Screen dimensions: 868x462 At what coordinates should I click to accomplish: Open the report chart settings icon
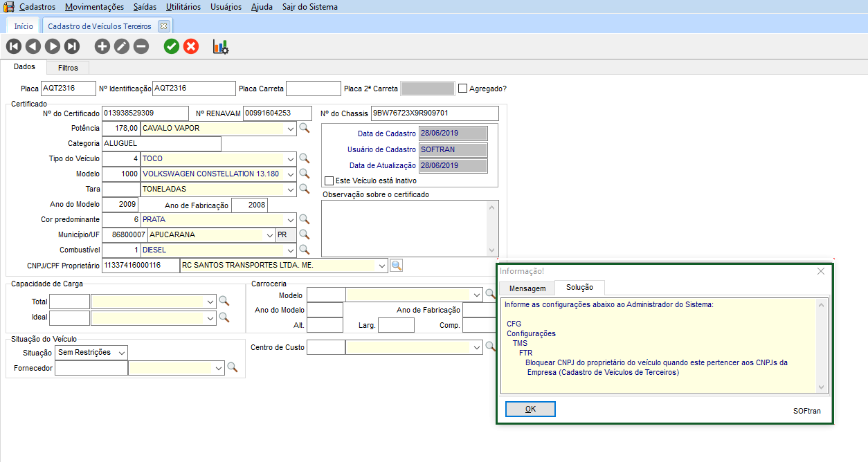point(221,46)
